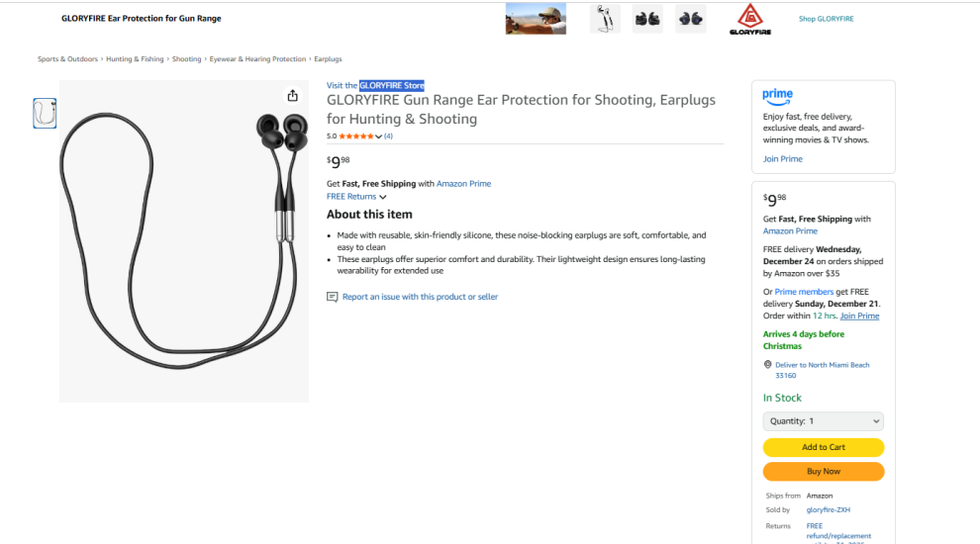
Task: Click the Join Prime link
Action: tap(783, 159)
